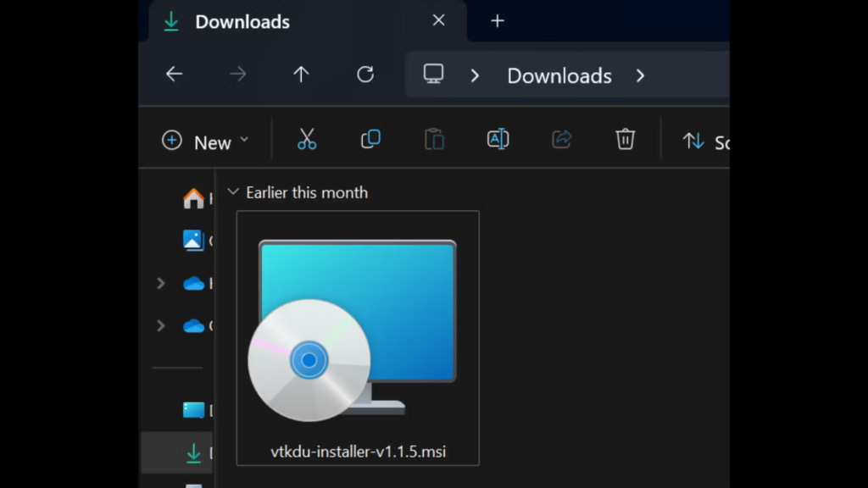The height and width of the screenshot is (488, 868).
Task: Collapse the Earlier this month group
Action: tap(233, 193)
